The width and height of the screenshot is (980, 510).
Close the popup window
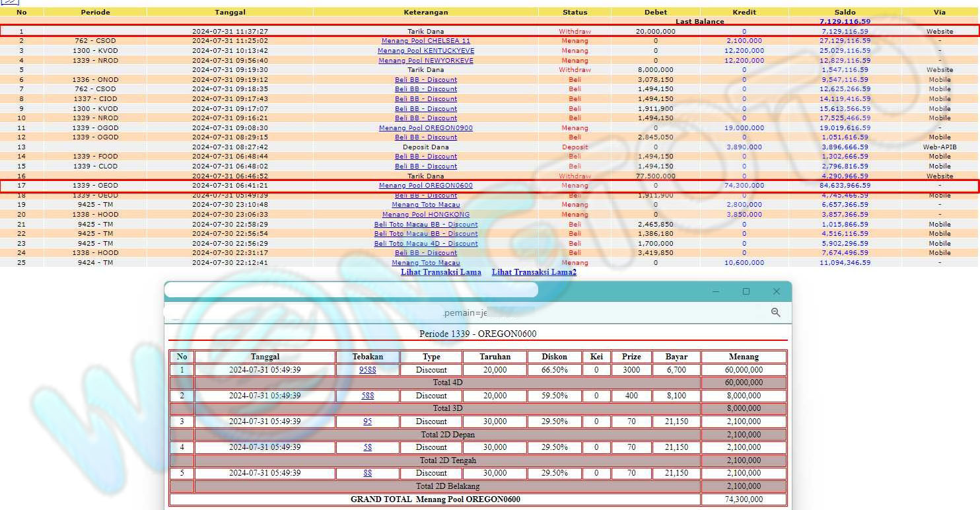point(776,291)
